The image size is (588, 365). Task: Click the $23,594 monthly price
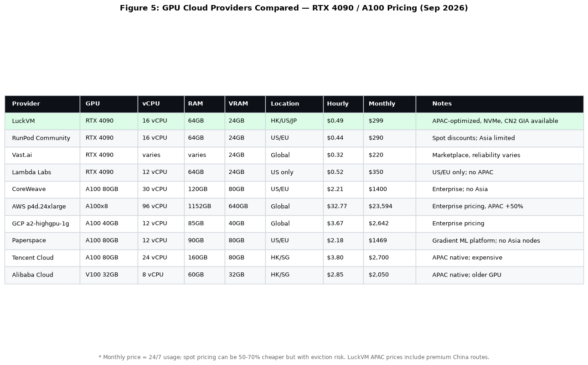point(390,207)
